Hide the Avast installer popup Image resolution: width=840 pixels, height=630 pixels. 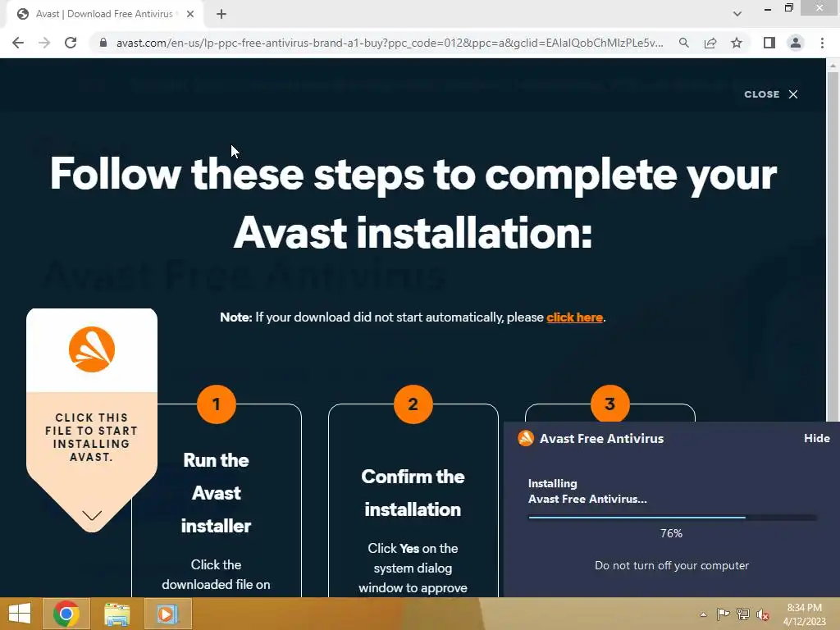(817, 438)
